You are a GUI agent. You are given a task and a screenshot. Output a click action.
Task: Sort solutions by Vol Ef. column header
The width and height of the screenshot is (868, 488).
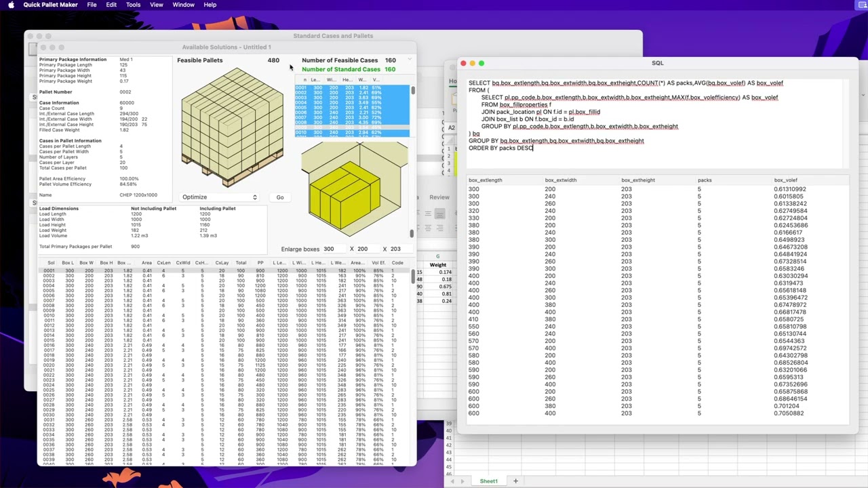[378, 263]
